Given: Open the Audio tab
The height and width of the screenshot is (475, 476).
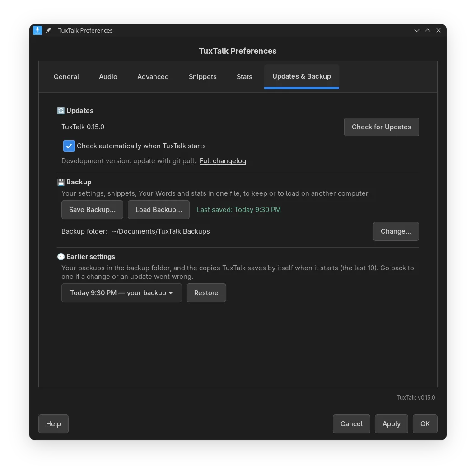Looking at the screenshot, I should coord(108,77).
